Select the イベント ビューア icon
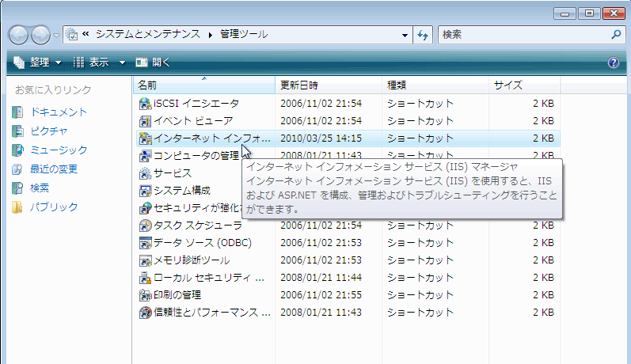 [145, 121]
